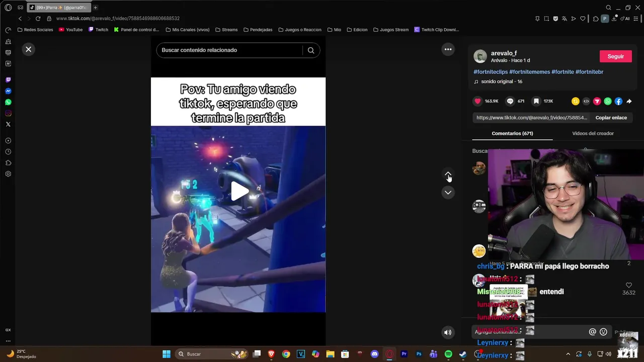Open YouTube bookmark
Screen dimensions: 644x362
pos(70,30)
